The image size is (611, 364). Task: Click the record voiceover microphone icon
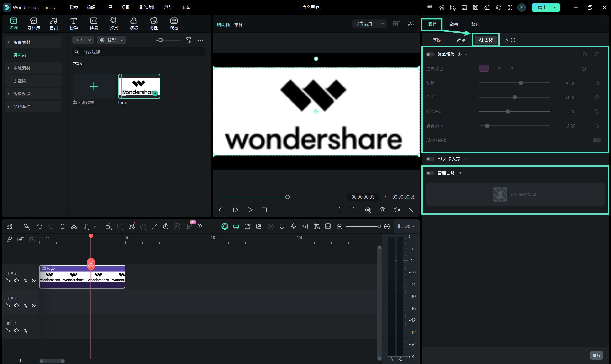tap(294, 226)
